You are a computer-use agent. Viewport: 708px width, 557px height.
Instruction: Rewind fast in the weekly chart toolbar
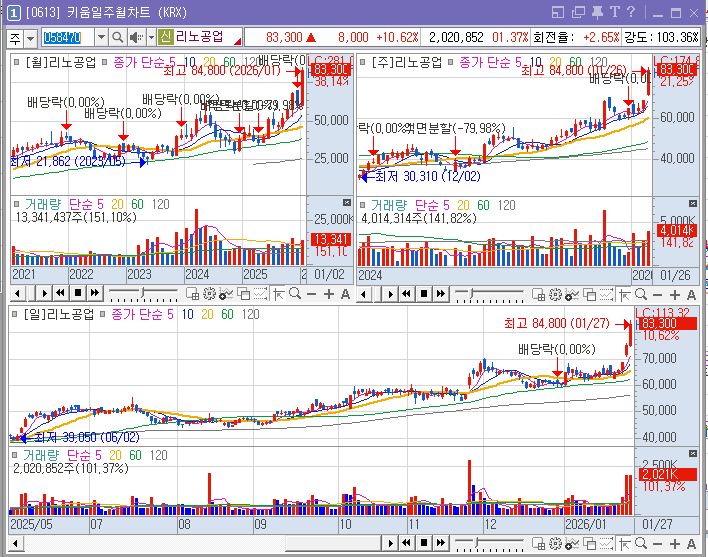[406, 294]
